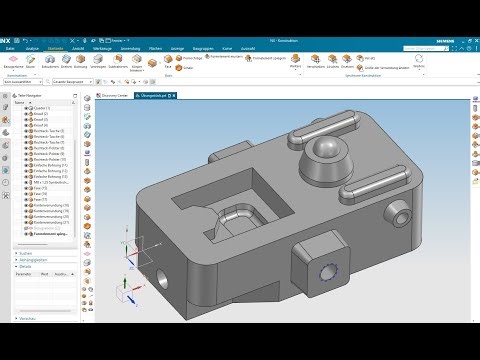Open the Weitere dropdown in Synchrone Konstruktion
The height and width of the screenshot is (360, 480).
(x=419, y=62)
